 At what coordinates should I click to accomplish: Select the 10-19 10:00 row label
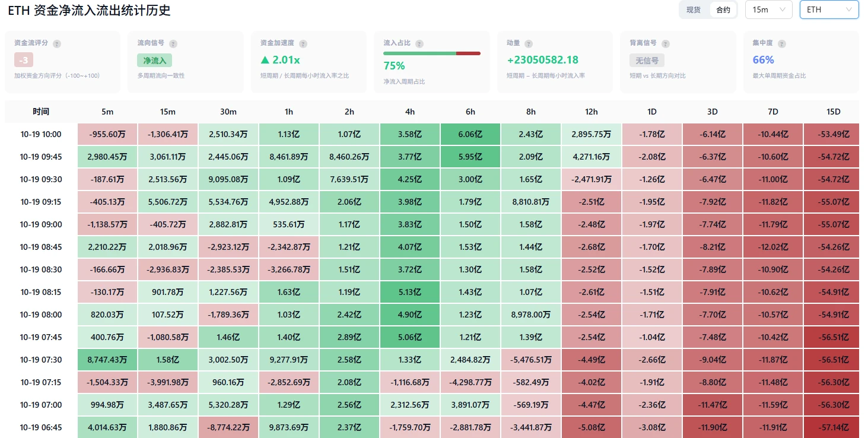pos(41,134)
